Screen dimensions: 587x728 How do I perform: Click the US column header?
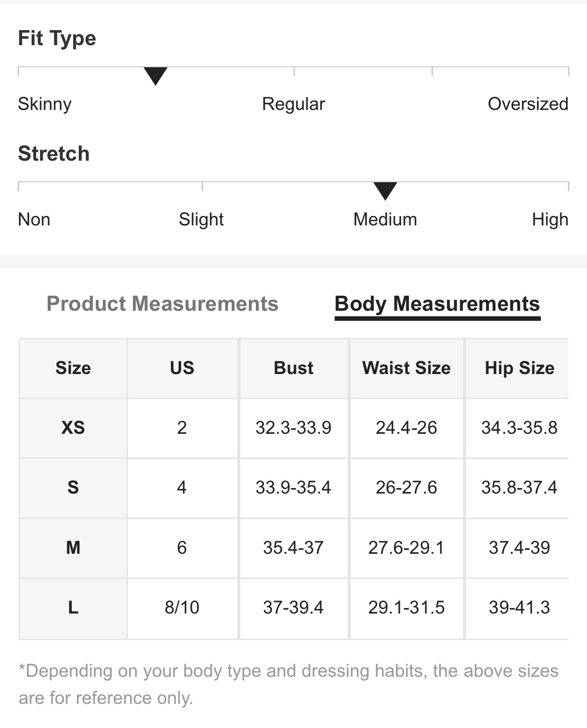(x=182, y=368)
